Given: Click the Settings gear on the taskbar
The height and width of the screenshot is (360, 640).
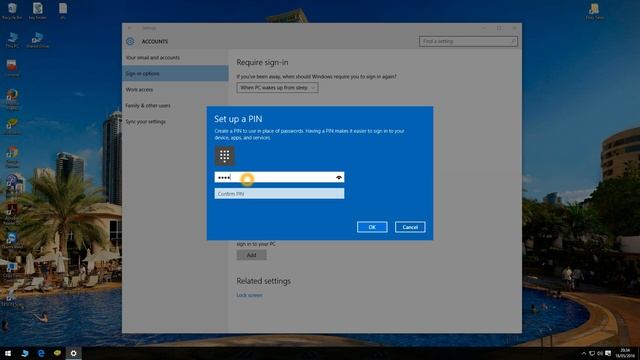Looking at the screenshot, I should [x=73, y=353].
